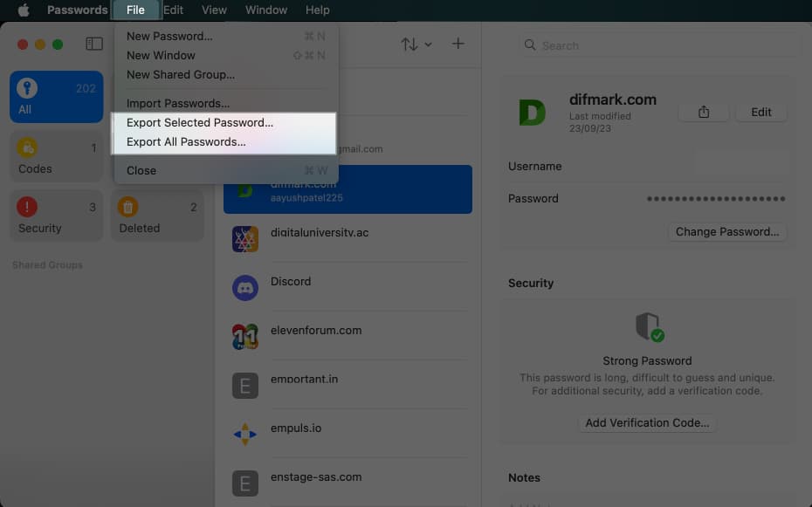Screen dimensions: 812x507
Task: Choose New Password… from File menu
Action: tap(226, 37)
